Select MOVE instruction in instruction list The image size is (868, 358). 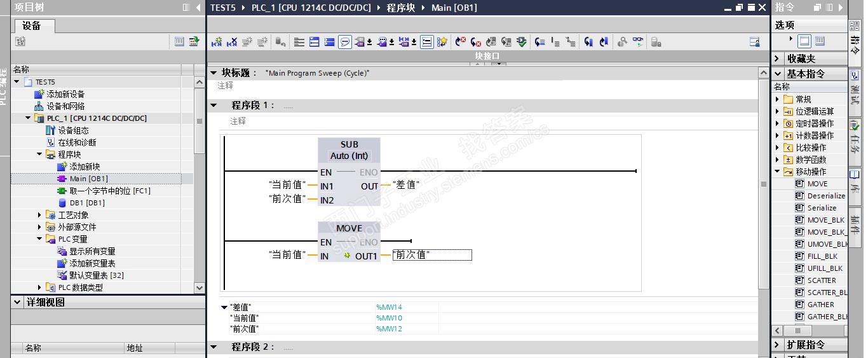pos(817,184)
